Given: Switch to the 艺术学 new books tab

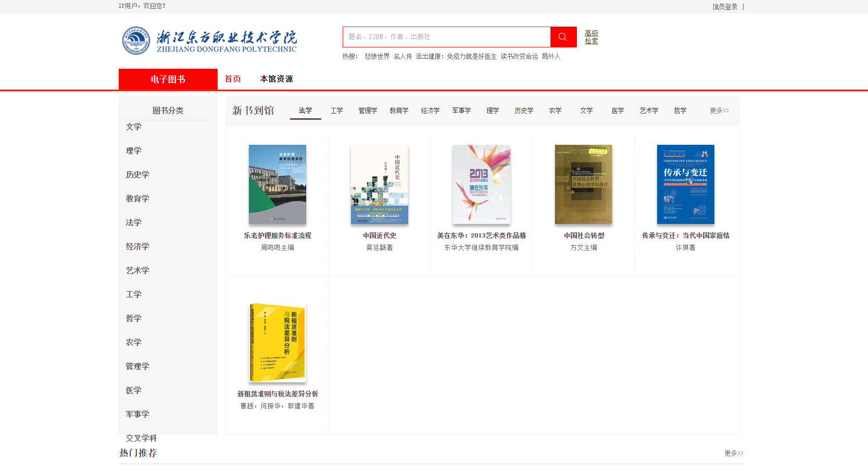Looking at the screenshot, I should pyautogui.click(x=648, y=110).
